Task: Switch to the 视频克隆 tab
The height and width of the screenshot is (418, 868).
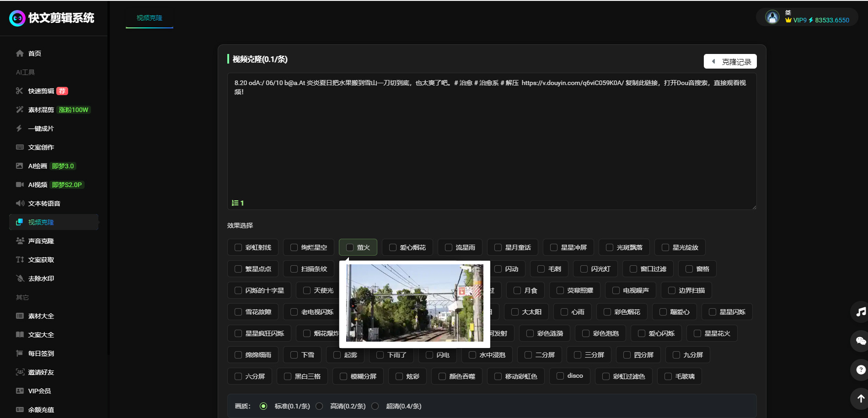Action: coord(150,18)
